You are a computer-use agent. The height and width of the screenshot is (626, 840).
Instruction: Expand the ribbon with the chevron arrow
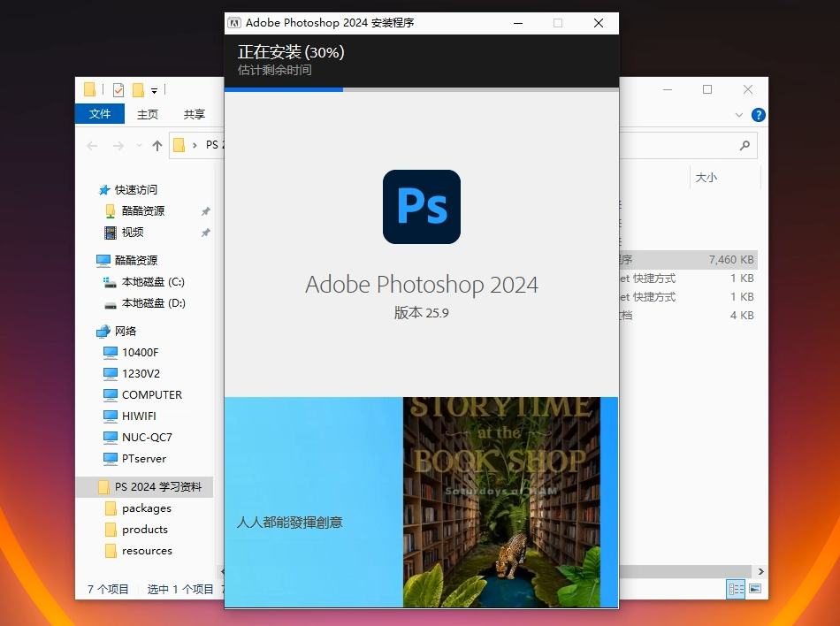[739, 115]
